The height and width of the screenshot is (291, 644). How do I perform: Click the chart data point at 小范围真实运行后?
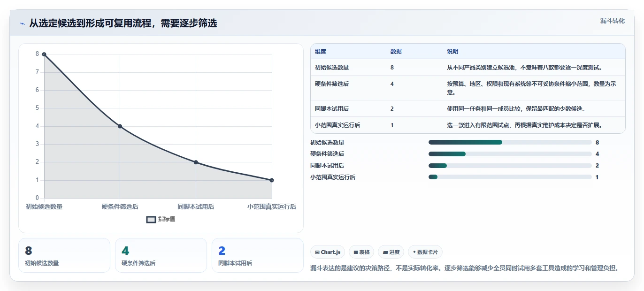(x=272, y=180)
